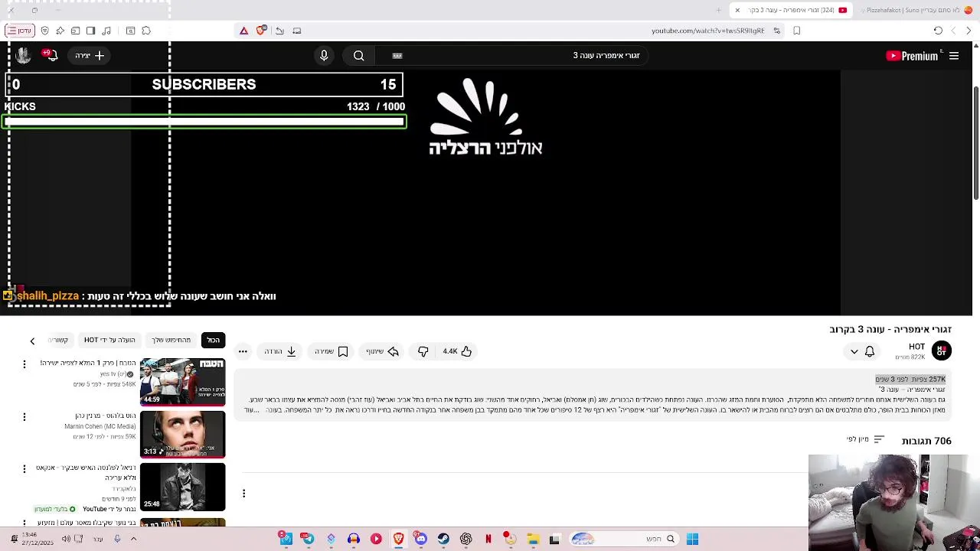
Task: Open HOT channel name link
Action: tap(916, 347)
